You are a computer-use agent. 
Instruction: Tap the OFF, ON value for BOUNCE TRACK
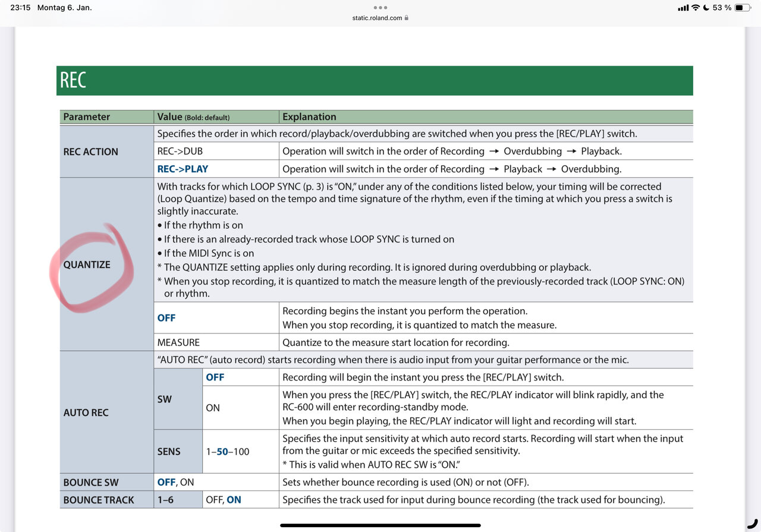pyautogui.click(x=224, y=500)
